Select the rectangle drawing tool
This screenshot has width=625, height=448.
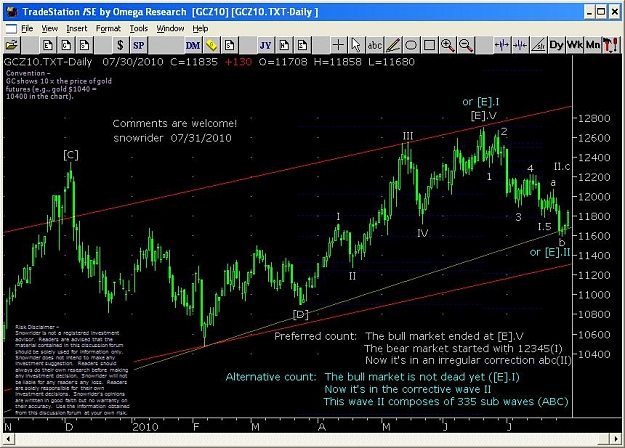[429, 45]
